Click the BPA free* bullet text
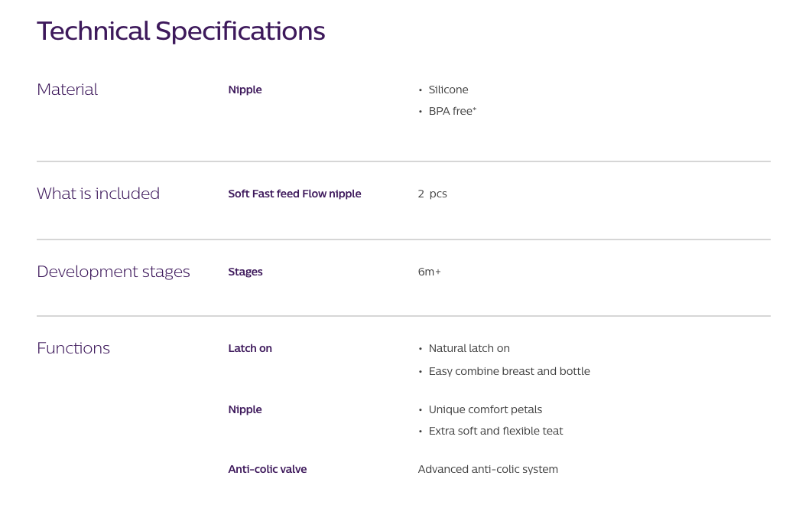Viewport: 812px width, 505px height. [x=452, y=111]
